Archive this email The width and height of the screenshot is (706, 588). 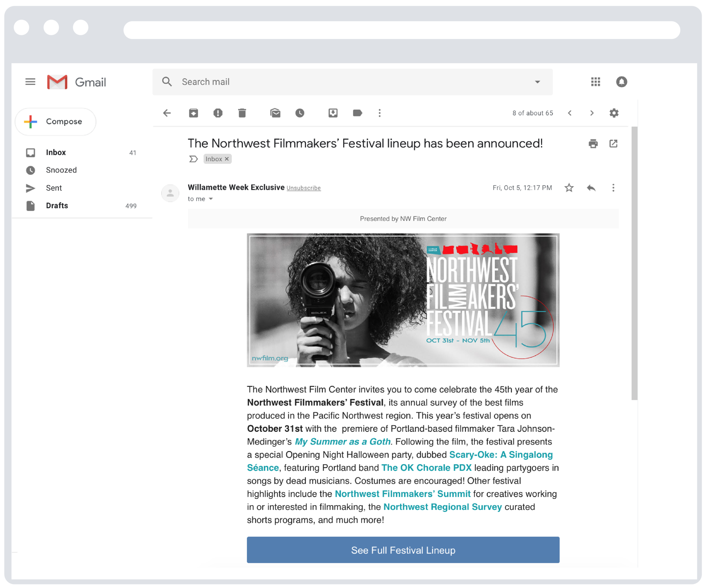click(193, 113)
